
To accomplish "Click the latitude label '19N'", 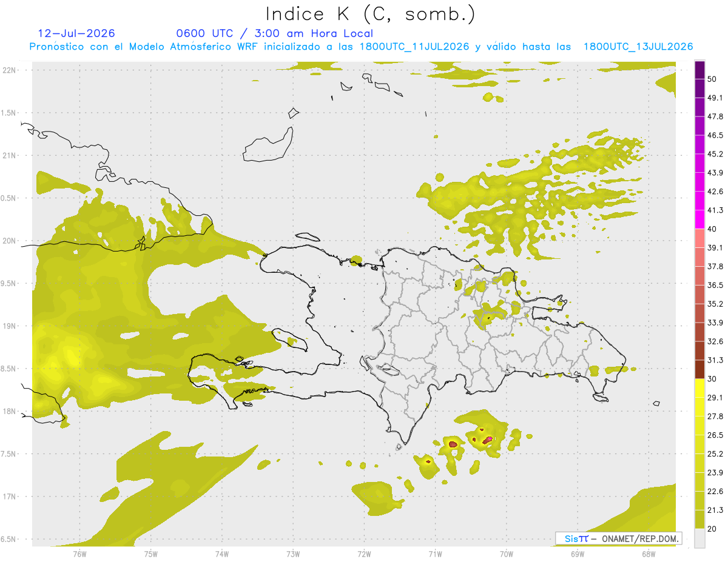I will pyautogui.click(x=10, y=326).
